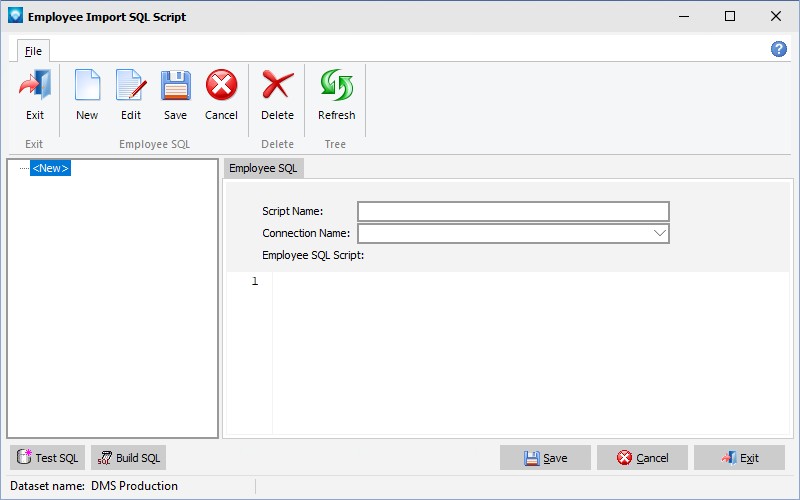The height and width of the screenshot is (500, 800).
Task: Click the bottom Exit button
Action: 739,458
